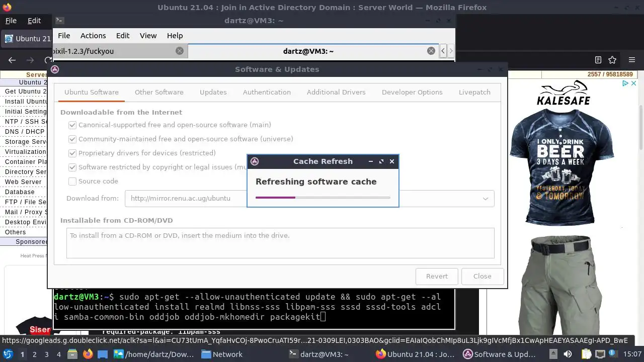This screenshot has height=362, width=644.
Task: Toggle the Software restricted by copyright checkbox
Action: tap(72, 167)
